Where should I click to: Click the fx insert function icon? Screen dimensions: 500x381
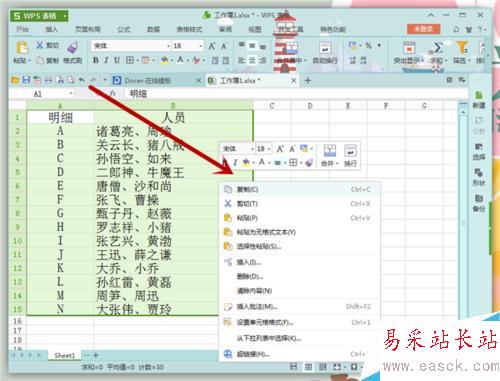[113, 94]
